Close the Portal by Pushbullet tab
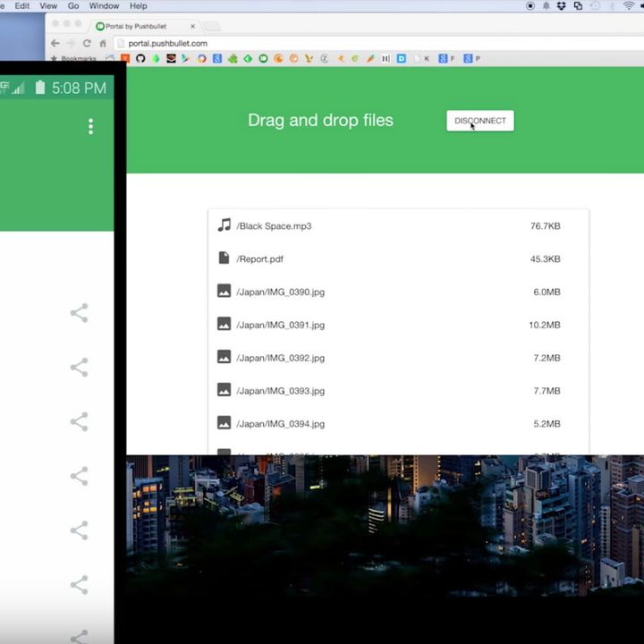 coord(192,26)
